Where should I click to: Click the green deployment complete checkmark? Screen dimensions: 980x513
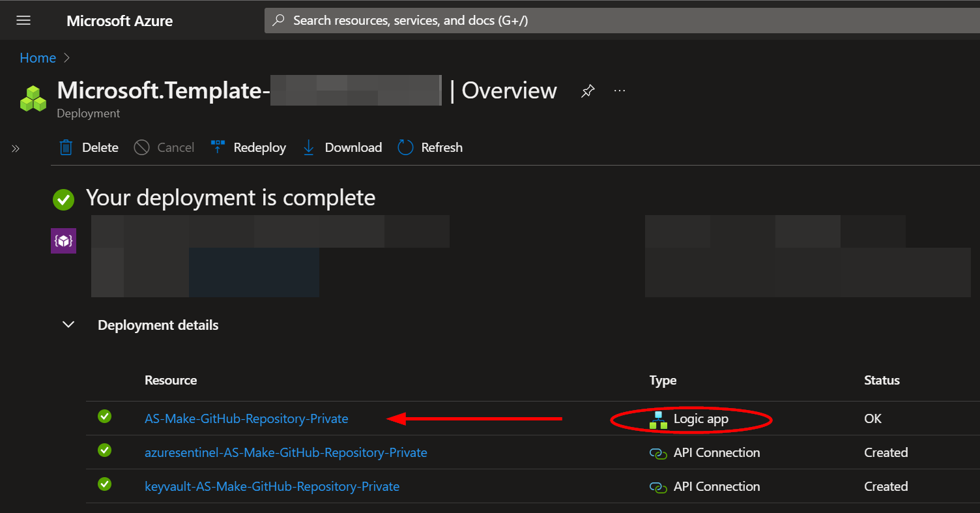tap(63, 199)
